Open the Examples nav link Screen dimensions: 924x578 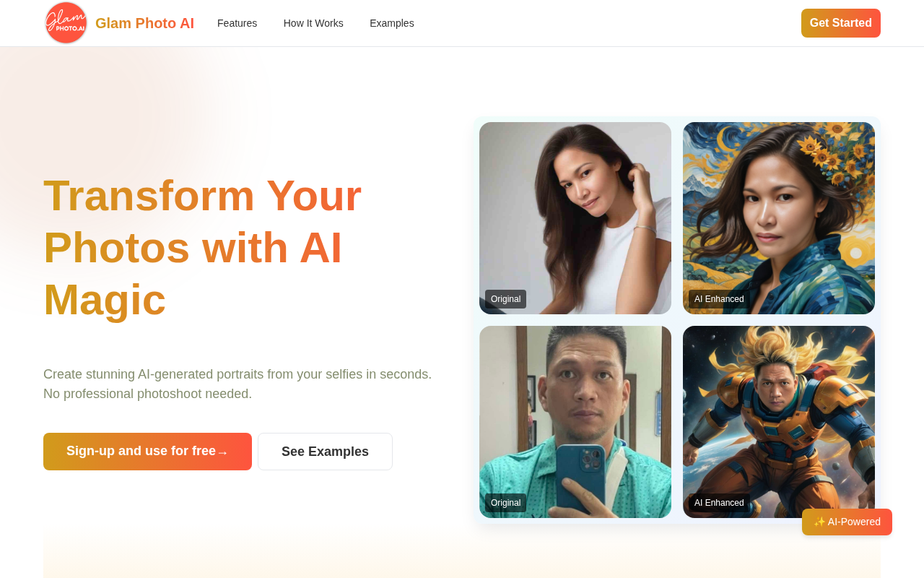(392, 23)
